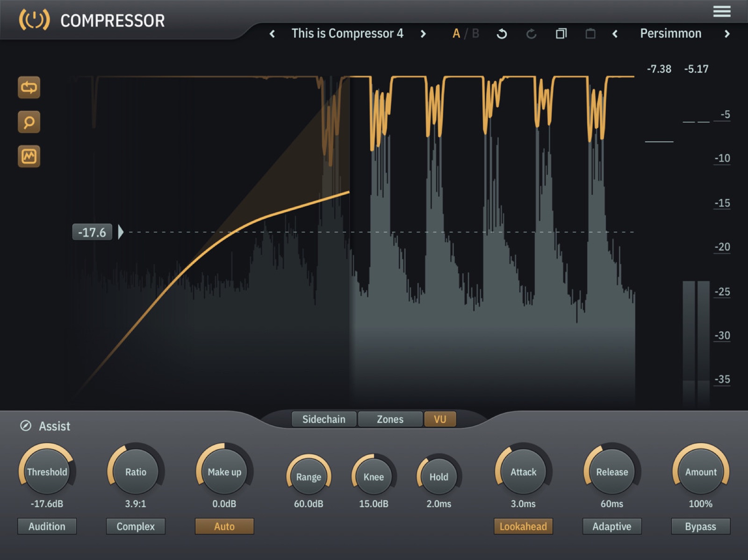Viewport: 748px width, 560px height.
Task: Click the threshold handle arrow
Action: [x=121, y=232]
